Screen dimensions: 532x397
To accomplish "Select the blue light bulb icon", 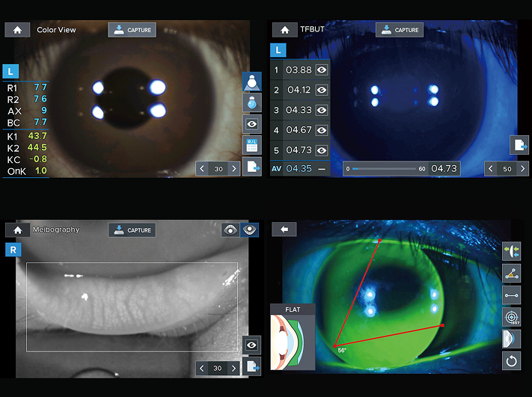I will (x=251, y=102).
